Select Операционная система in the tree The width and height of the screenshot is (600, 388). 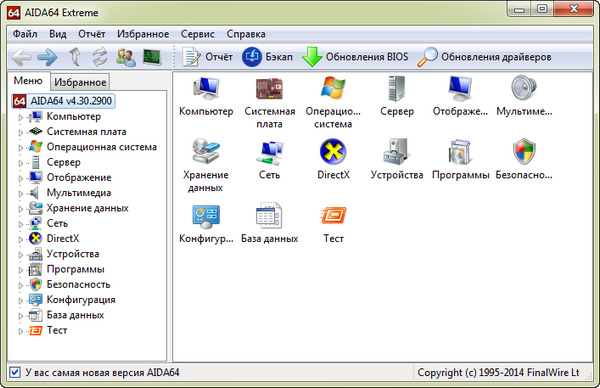point(101,147)
